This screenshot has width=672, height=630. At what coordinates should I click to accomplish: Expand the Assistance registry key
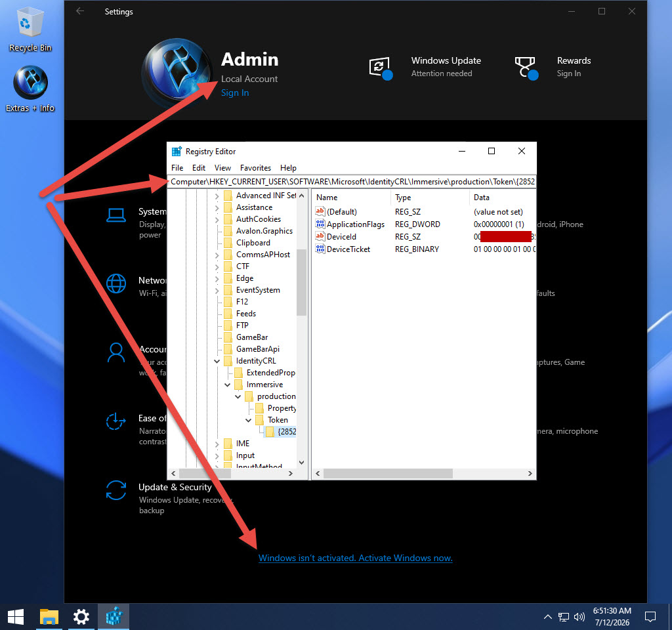click(x=217, y=208)
